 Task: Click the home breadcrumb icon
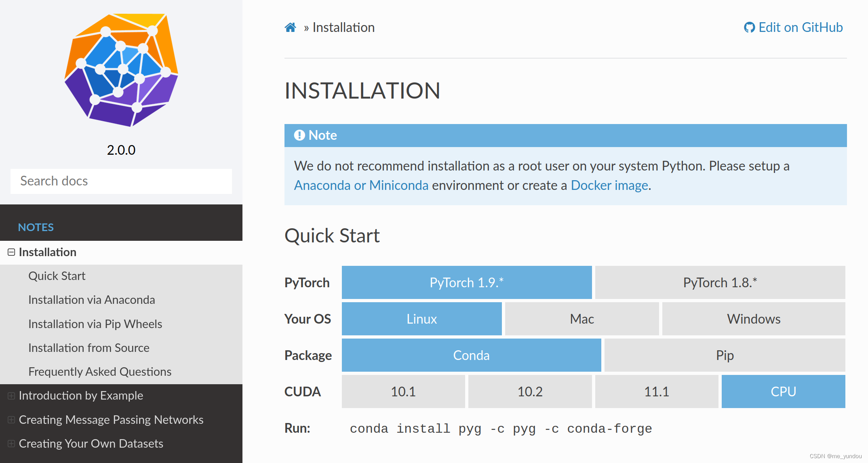[x=290, y=27]
